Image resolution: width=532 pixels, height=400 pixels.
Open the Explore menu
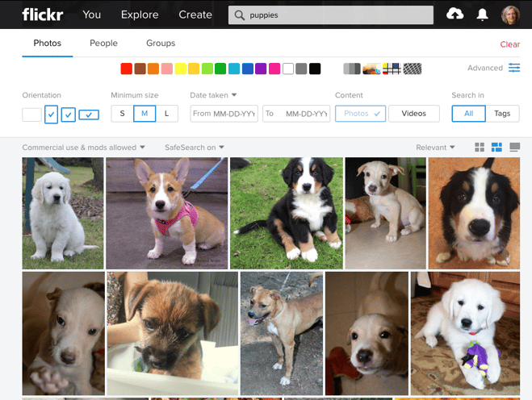[140, 15]
